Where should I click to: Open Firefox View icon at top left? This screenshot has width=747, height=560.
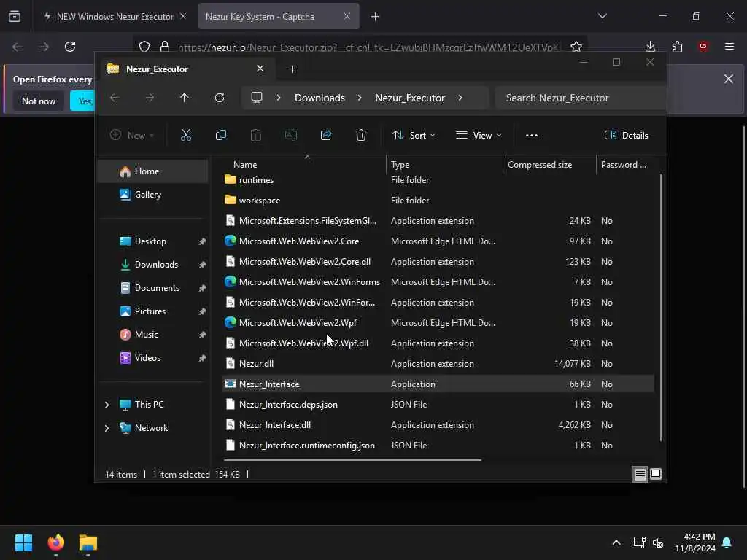point(15,16)
